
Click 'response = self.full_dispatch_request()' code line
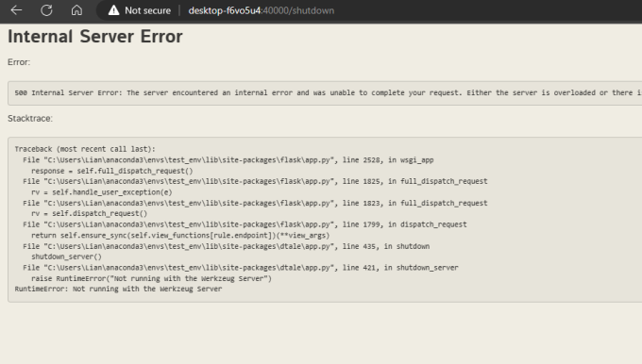111,171
